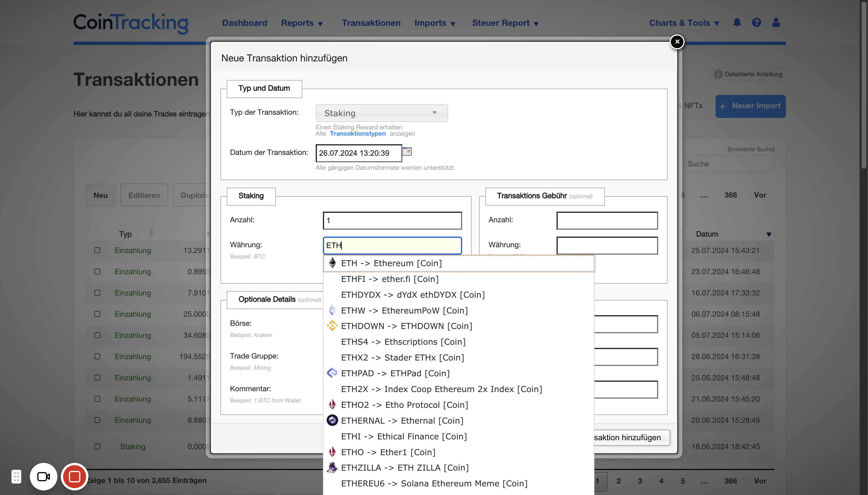Viewport: 868px width, 495px height.
Task: Expand the Reports menu
Action: pyautogui.click(x=302, y=23)
